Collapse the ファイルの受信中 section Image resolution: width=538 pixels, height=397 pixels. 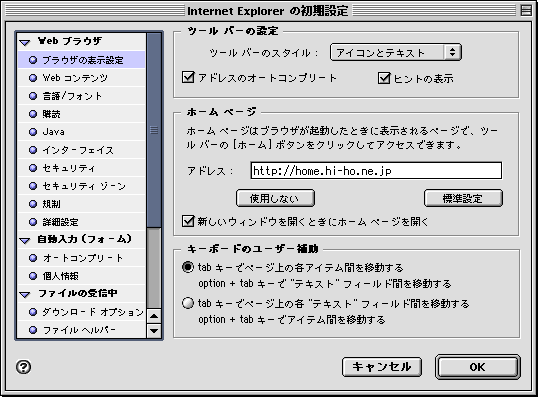[25, 294]
